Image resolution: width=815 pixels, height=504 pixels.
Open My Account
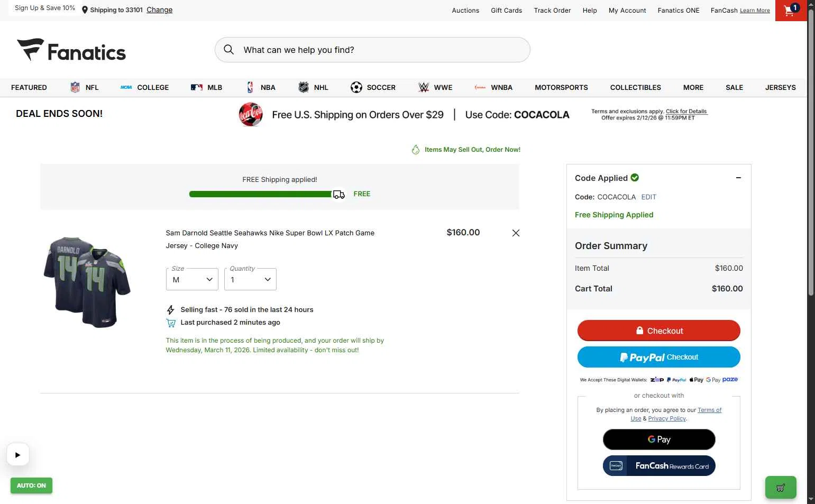pos(627,10)
